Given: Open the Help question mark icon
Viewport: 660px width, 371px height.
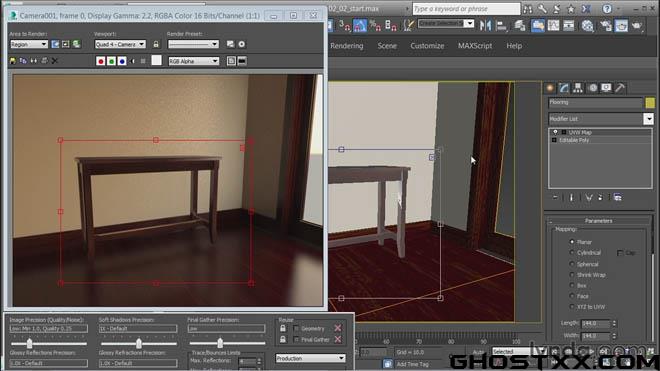Looking at the screenshot, I should pos(607,9).
